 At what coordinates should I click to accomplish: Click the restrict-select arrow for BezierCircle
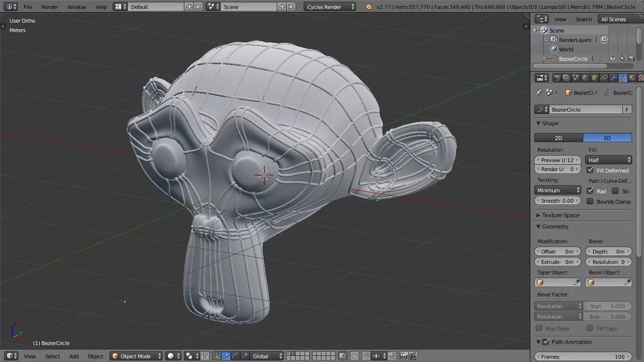[x=622, y=58]
